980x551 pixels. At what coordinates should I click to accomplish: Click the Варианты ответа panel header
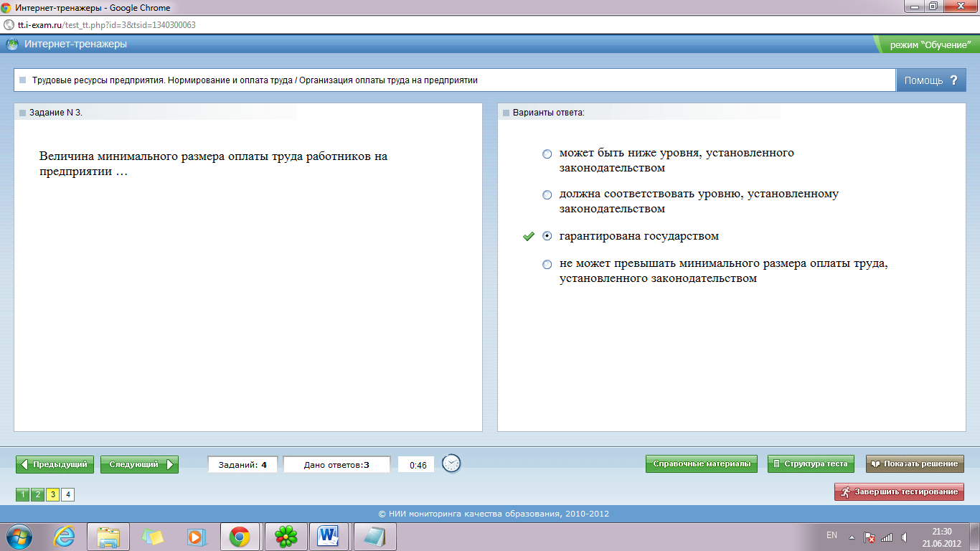click(549, 113)
